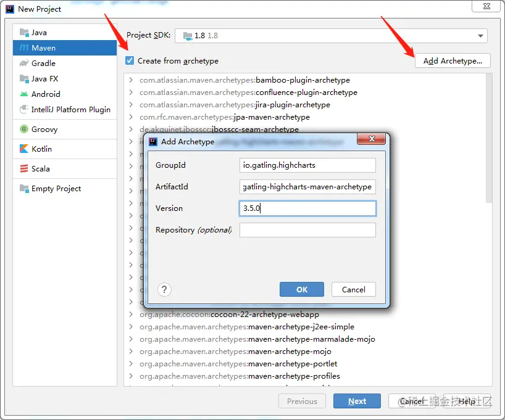This screenshot has width=505, height=420.
Task: Expand bamboo-plugin-archetype entry
Action: point(131,80)
